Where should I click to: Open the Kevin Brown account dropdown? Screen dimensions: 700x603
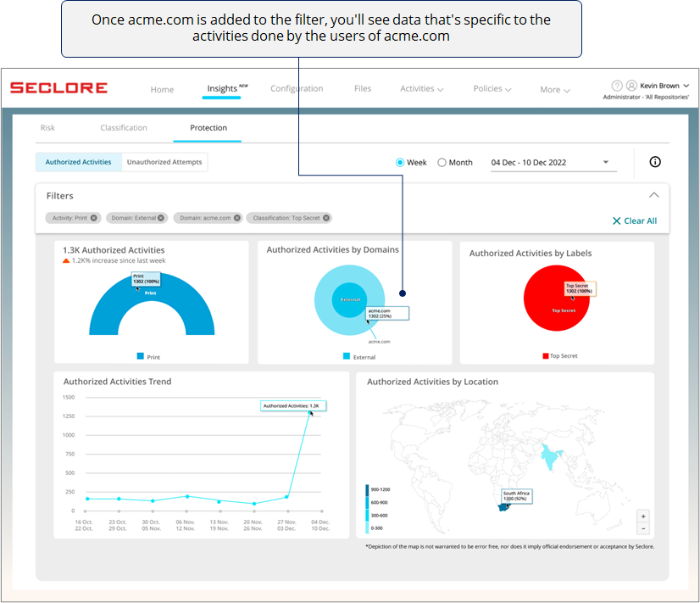point(664,86)
